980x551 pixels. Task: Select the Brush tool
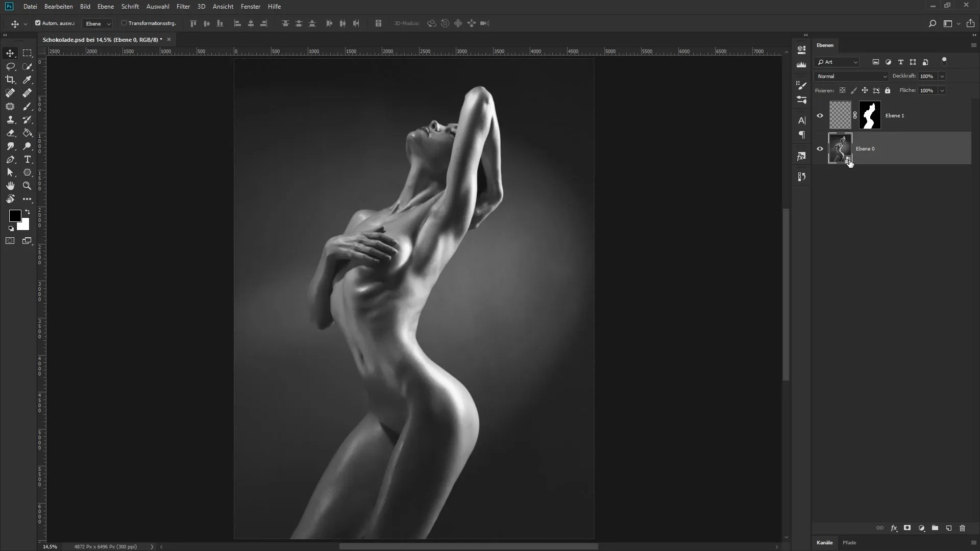point(27,106)
